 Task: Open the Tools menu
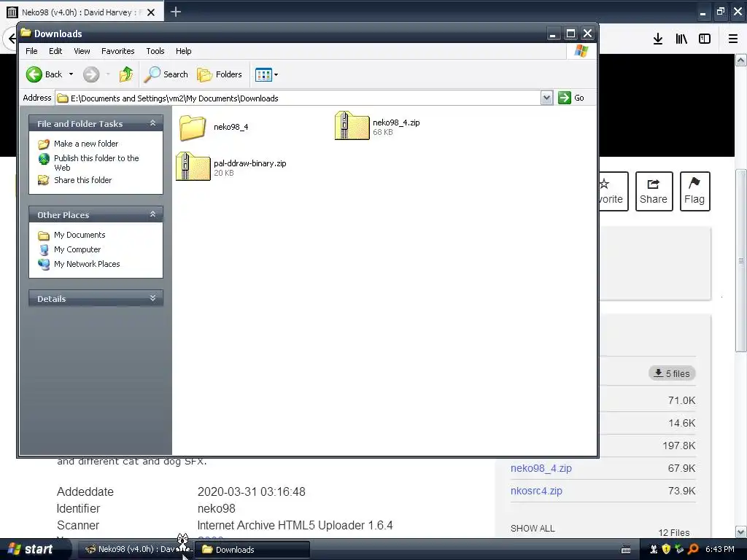(x=155, y=51)
